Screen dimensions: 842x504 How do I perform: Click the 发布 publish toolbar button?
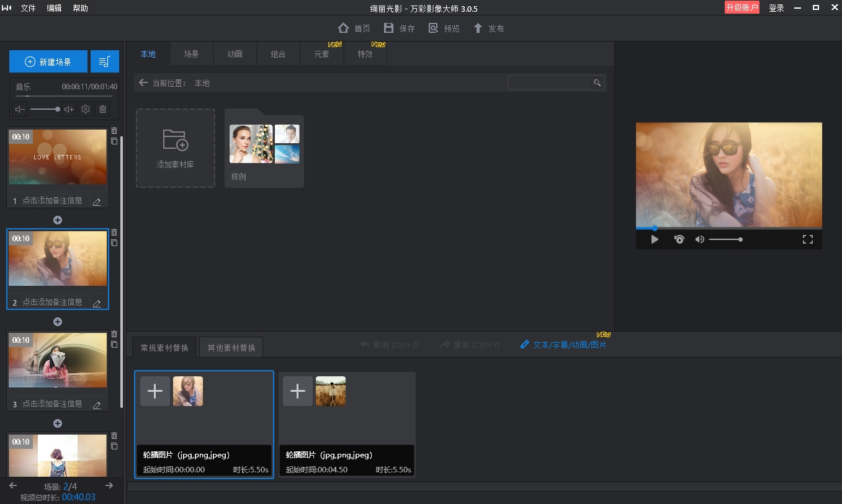[x=488, y=28]
